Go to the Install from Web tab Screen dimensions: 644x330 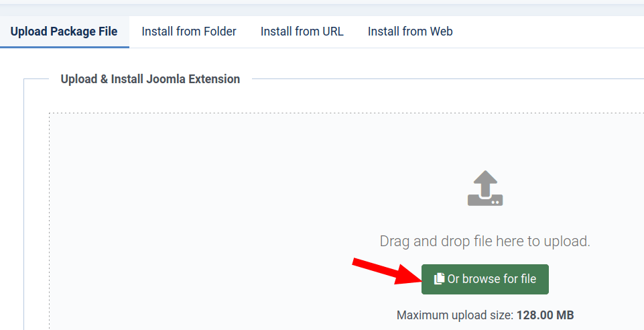click(x=410, y=32)
